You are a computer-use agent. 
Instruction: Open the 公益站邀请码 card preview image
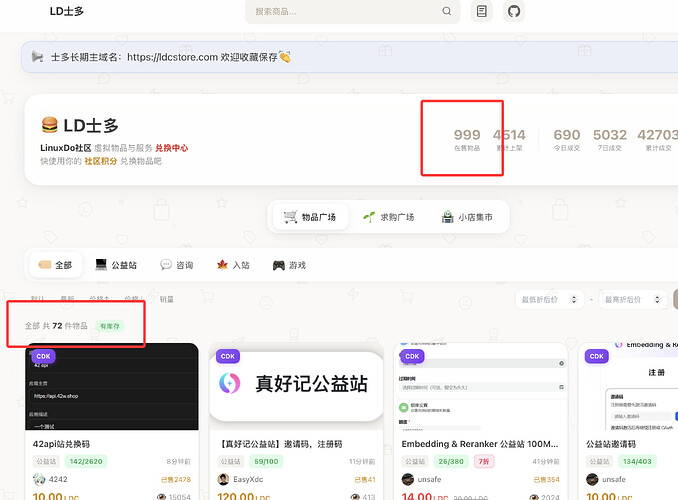628,387
